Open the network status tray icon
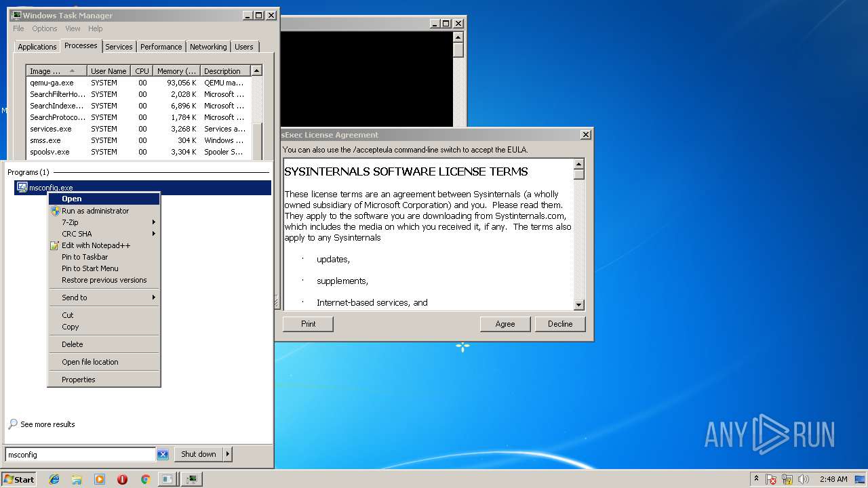Image resolution: width=868 pixels, height=488 pixels. coord(787,479)
